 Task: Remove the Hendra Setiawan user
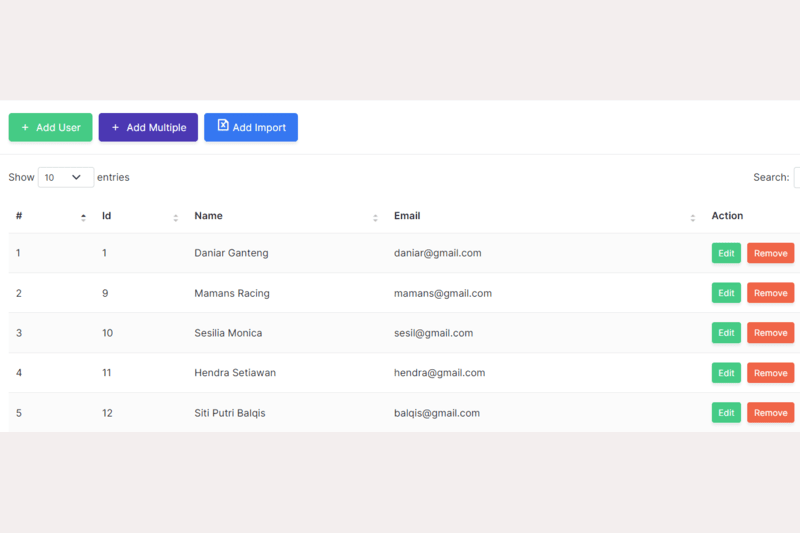point(770,373)
